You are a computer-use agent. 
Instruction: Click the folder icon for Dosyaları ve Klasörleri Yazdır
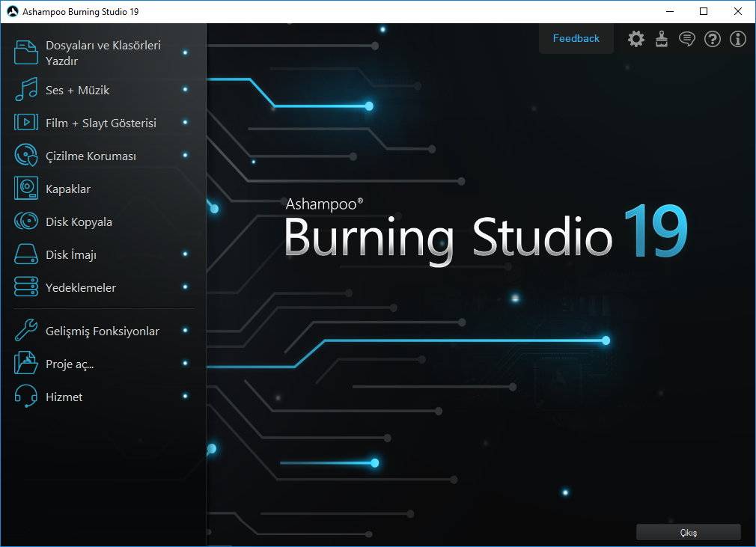(x=26, y=53)
